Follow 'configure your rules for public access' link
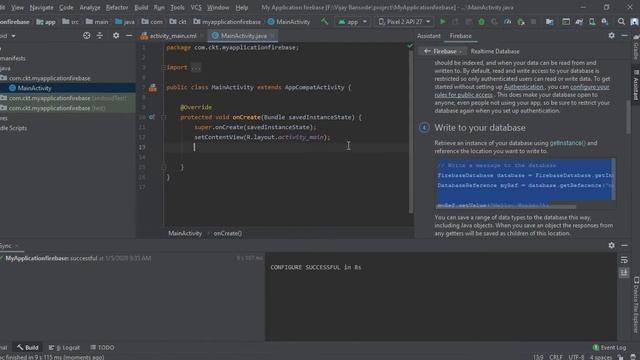This screenshot has width=640, height=360. pyautogui.click(x=522, y=91)
